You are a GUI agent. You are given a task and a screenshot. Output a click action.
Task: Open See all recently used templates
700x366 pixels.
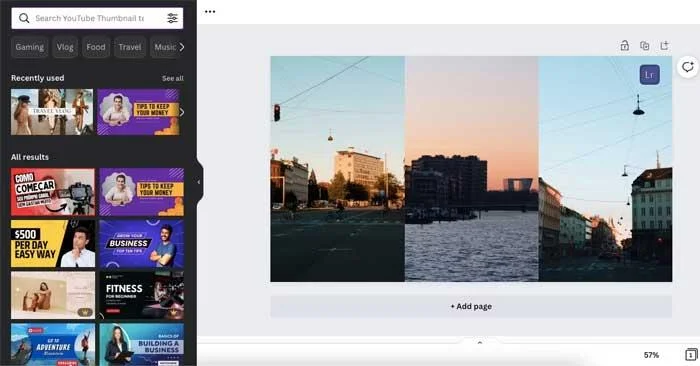(x=173, y=79)
